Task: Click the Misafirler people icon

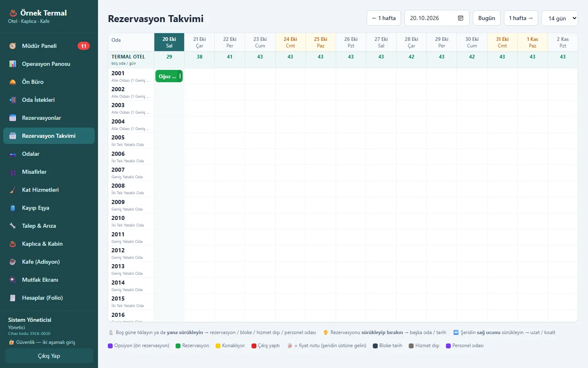Action: pyautogui.click(x=13, y=172)
